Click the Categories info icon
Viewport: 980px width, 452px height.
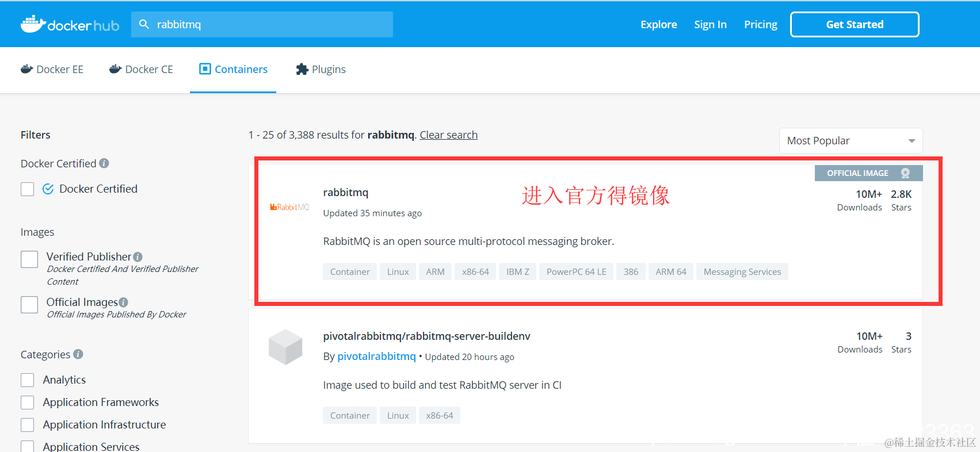(78, 354)
